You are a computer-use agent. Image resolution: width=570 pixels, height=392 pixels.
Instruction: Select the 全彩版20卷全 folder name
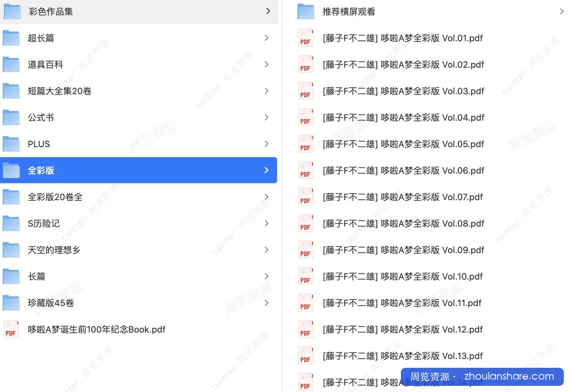click(x=55, y=197)
